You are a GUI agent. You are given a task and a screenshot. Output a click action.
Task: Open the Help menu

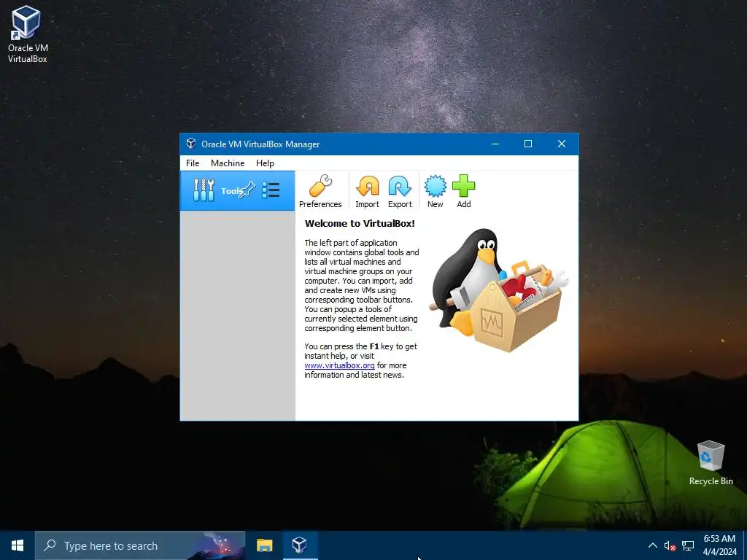click(265, 163)
